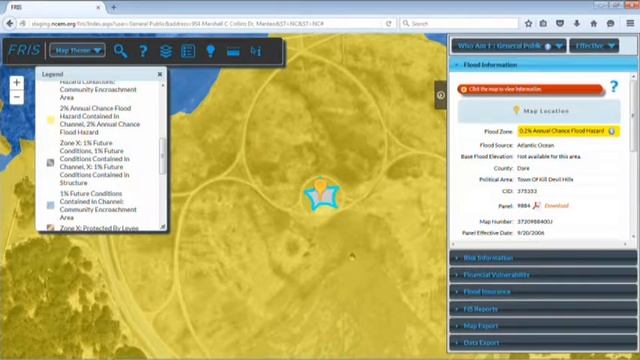Expand the Financial Vulnerability section
The image size is (640, 360).
(x=543, y=275)
